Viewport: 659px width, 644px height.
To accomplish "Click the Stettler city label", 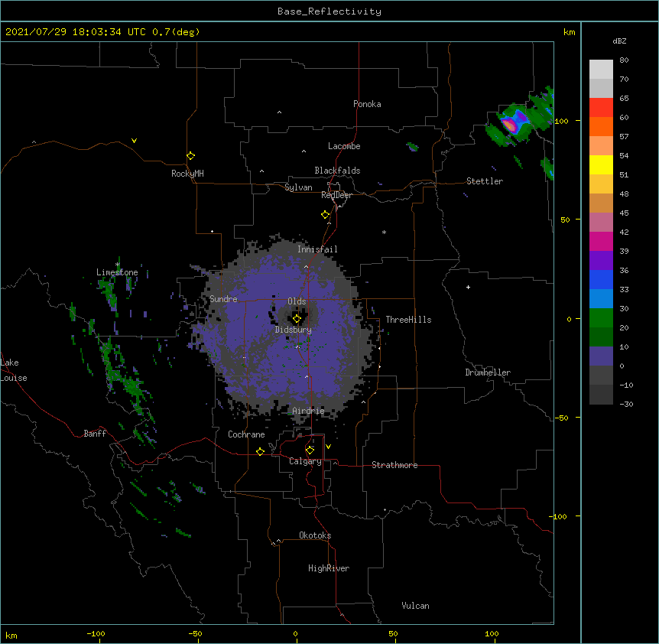I will (x=485, y=181).
